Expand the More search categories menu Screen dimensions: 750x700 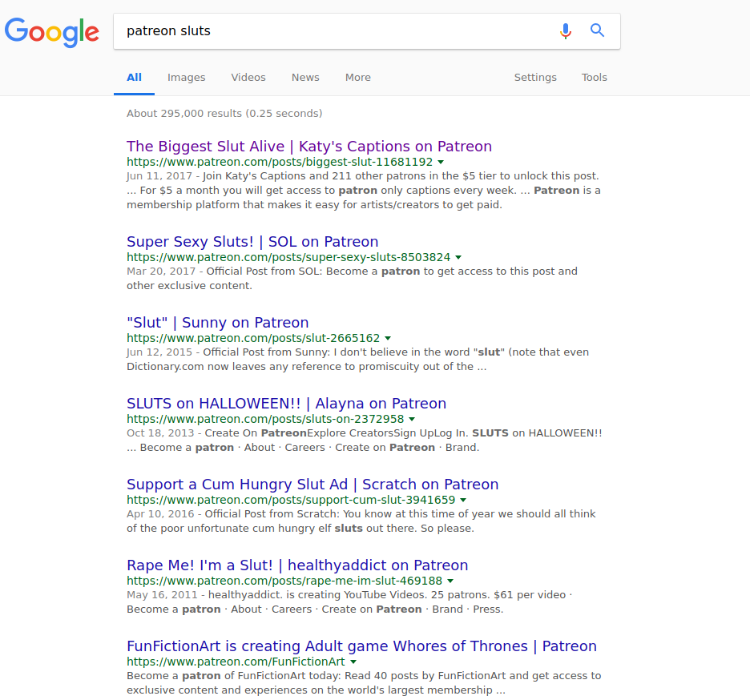point(357,78)
